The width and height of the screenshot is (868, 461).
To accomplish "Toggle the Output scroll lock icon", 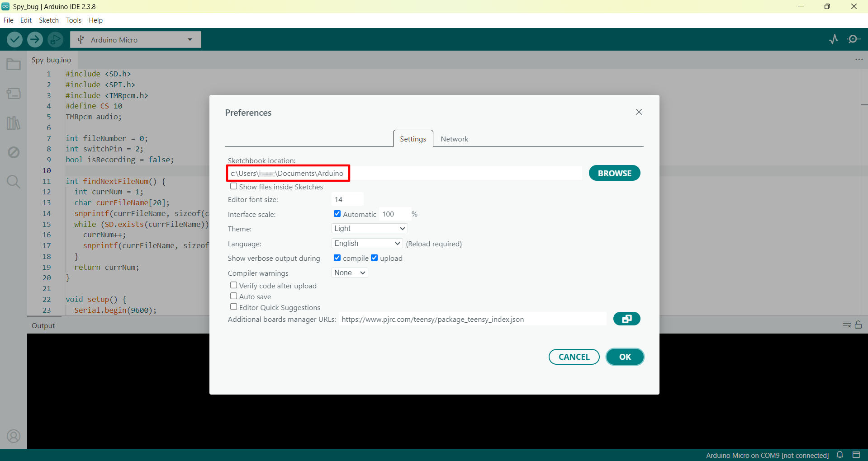I will click(858, 325).
